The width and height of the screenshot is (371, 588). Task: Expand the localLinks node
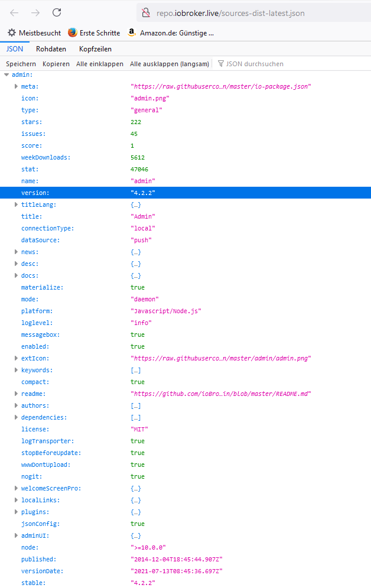pyautogui.click(x=16, y=500)
